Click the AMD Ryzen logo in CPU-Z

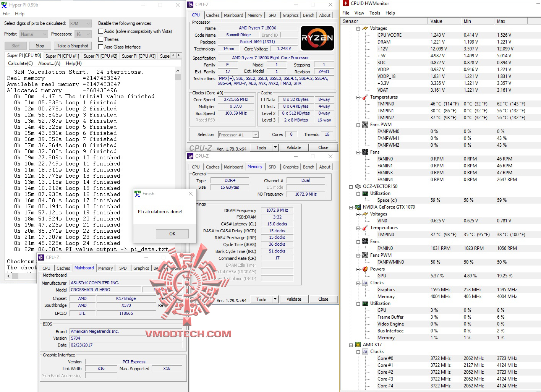click(317, 38)
